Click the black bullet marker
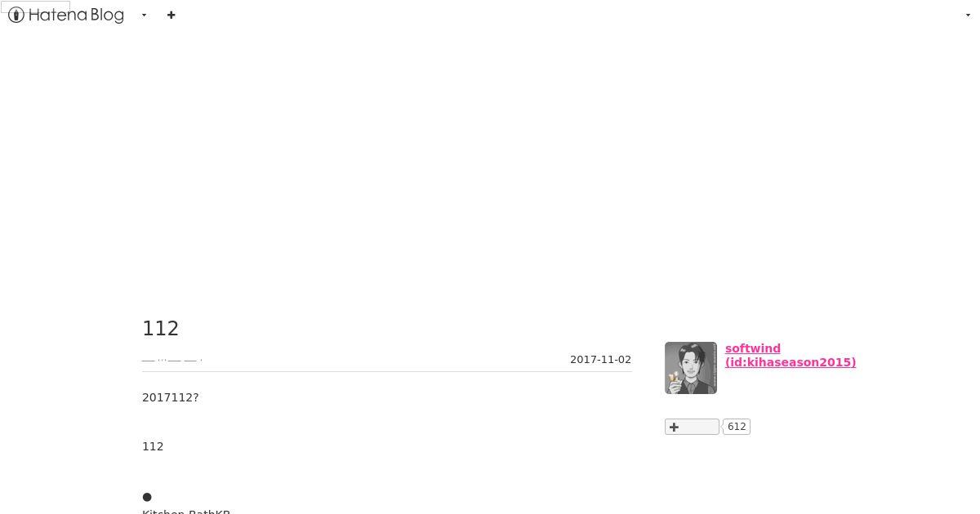980x514 pixels. point(147,497)
